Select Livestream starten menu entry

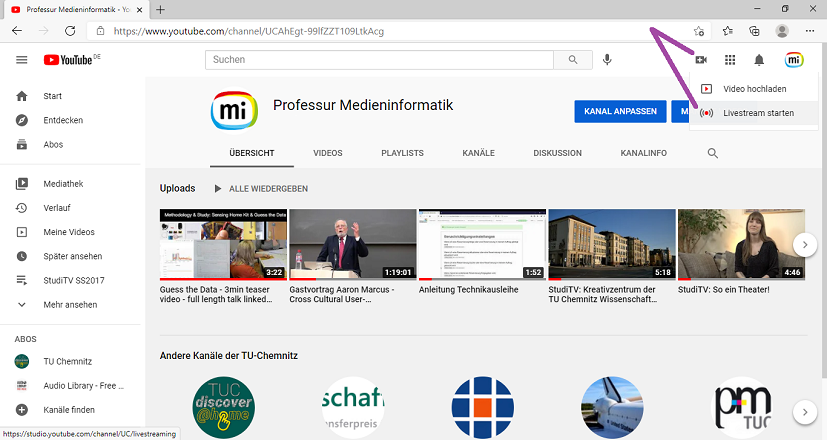[754, 113]
